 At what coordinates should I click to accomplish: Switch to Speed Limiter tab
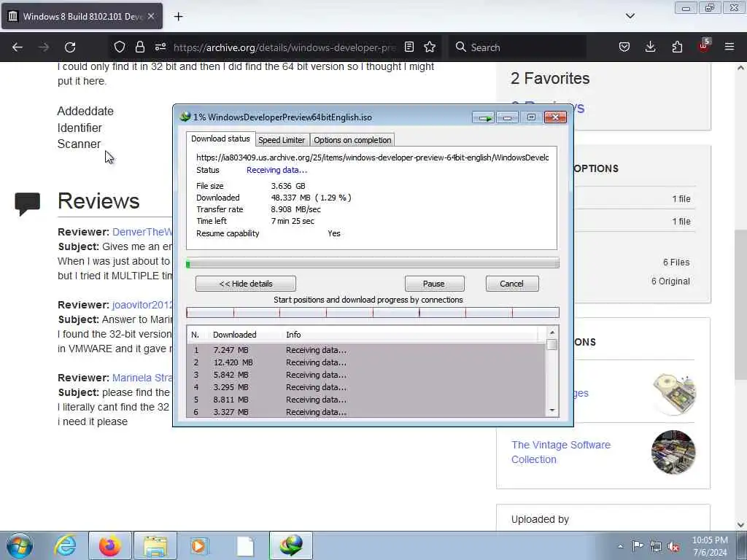(282, 140)
